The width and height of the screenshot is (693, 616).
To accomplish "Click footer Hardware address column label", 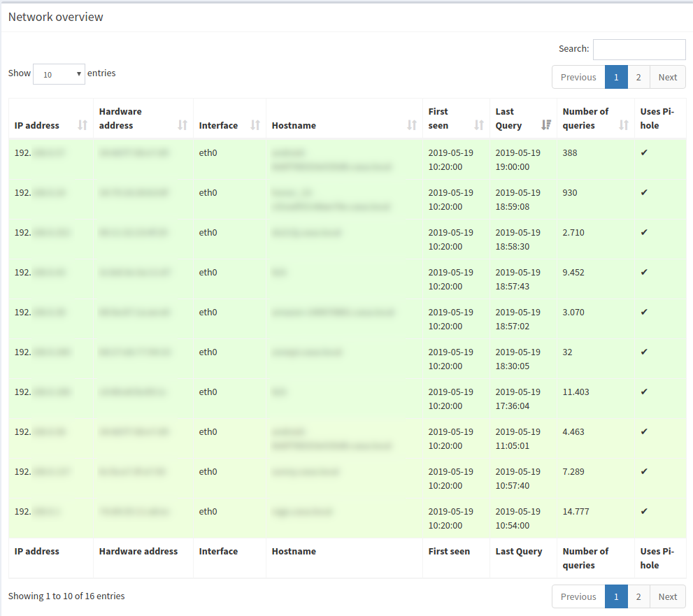I will coord(138,551).
